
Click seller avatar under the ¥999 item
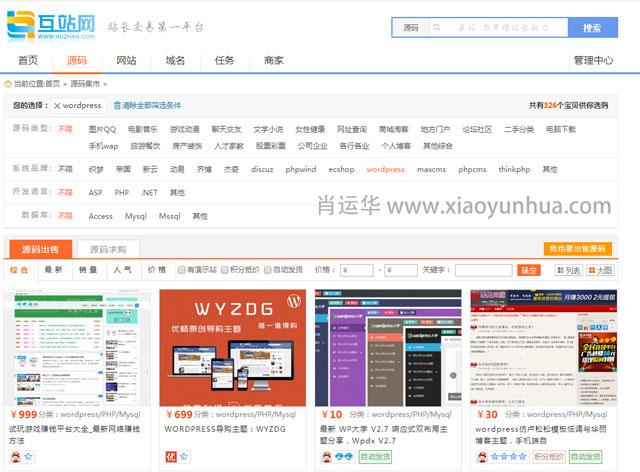click(x=16, y=456)
